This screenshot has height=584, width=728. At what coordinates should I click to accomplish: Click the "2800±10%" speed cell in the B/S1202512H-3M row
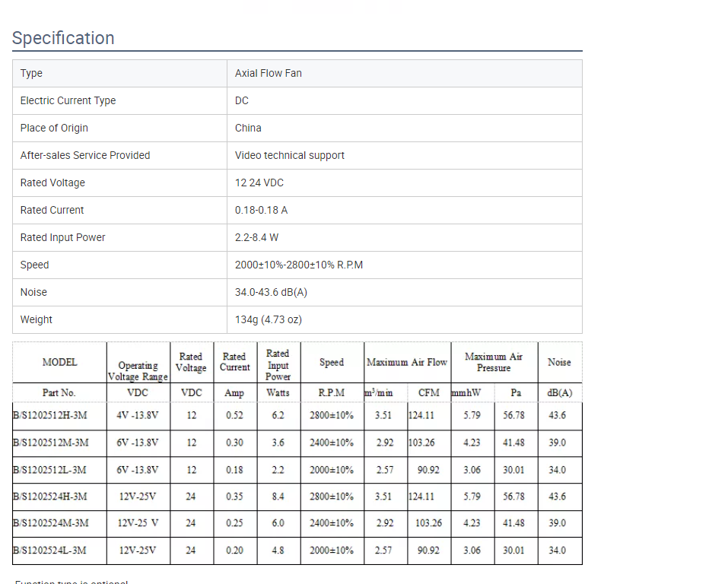coord(332,415)
